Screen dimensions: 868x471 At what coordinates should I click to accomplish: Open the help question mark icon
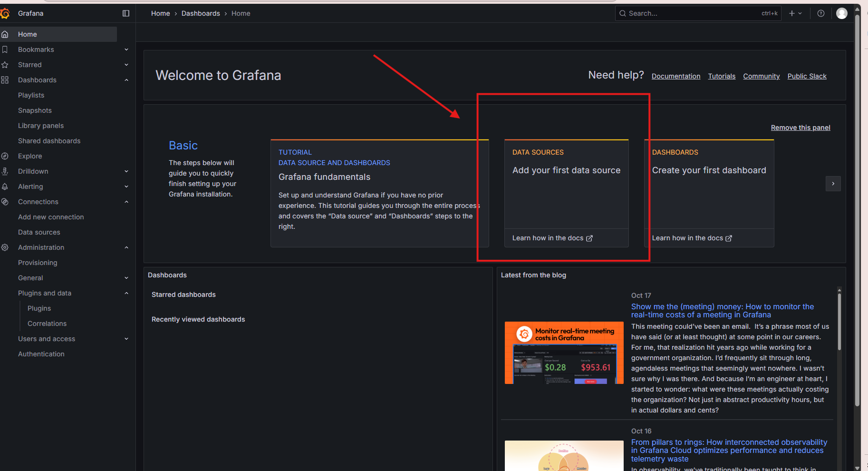[x=820, y=13]
